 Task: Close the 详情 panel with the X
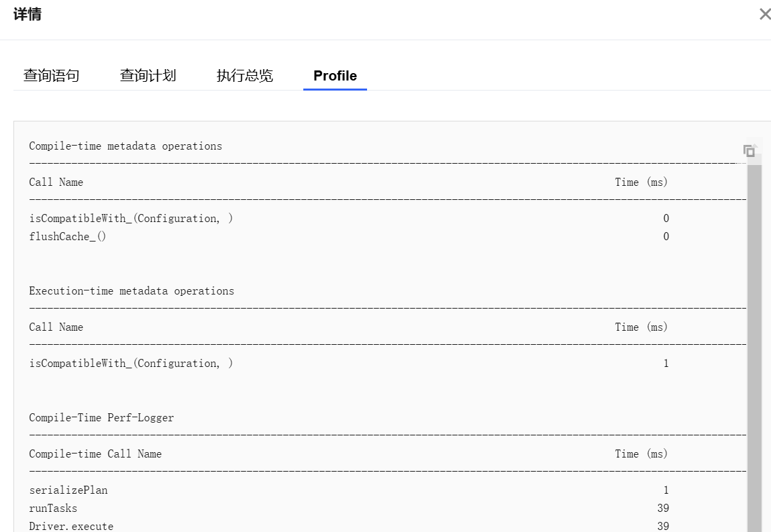[x=764, y=14]
